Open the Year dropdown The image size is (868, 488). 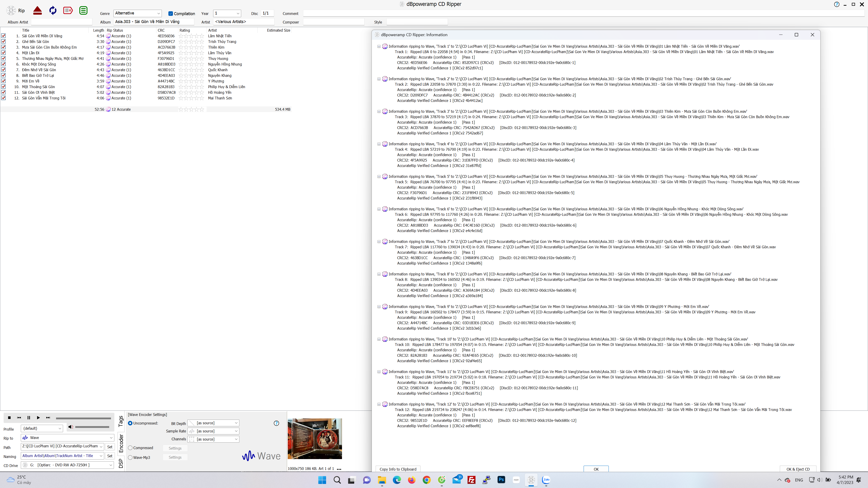click(227, 13)
